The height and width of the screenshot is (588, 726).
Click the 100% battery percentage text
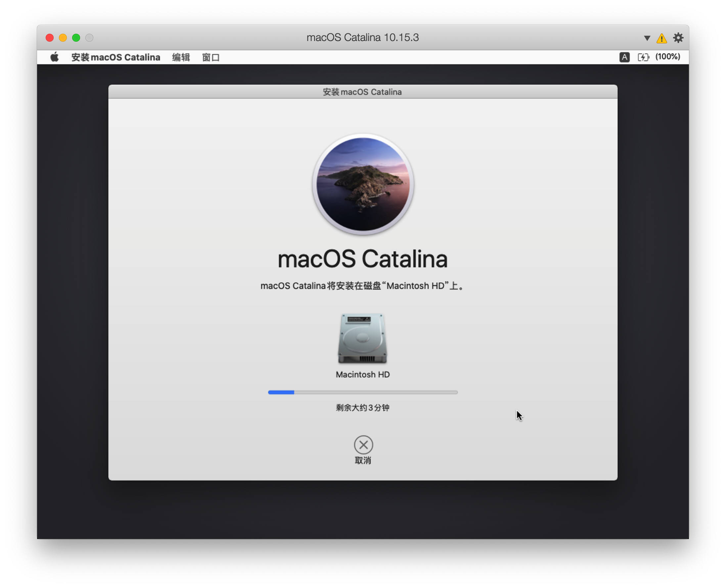point(667,57)
